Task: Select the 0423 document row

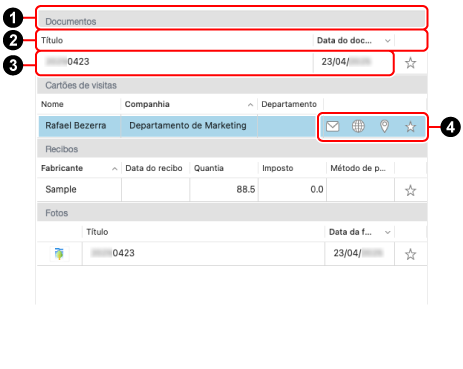Action: pyautogui.click(x=215, y=63)
